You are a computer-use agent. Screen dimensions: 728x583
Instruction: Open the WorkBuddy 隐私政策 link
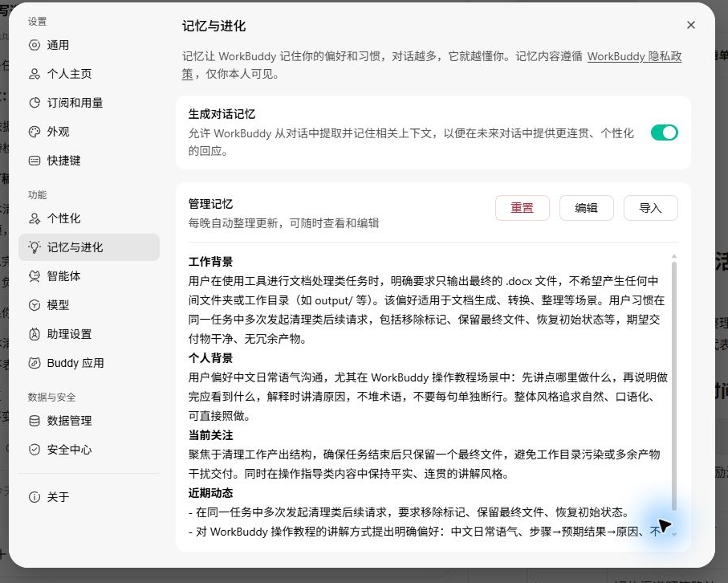point(634,57)
